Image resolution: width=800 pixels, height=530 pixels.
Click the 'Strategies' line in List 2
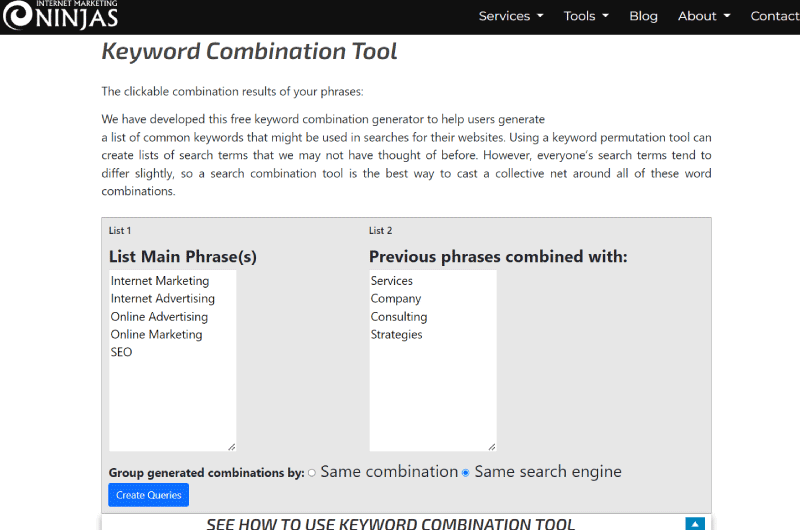[396, 334]
